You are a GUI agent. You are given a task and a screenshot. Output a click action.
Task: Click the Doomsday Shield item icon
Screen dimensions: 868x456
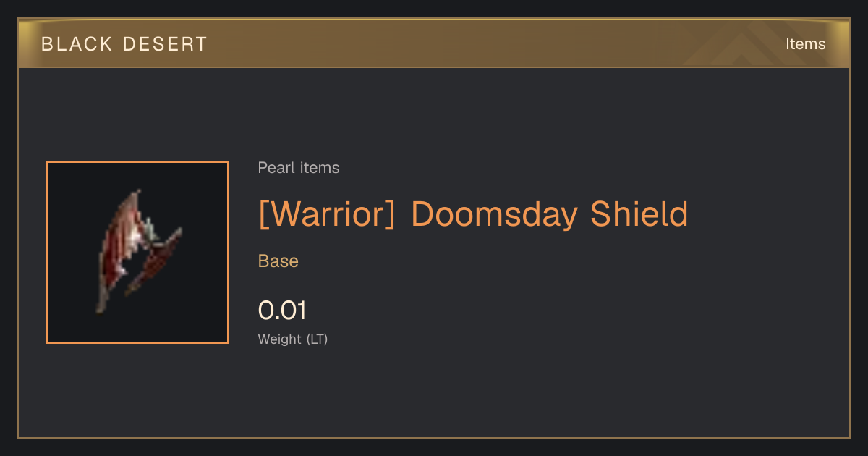click(137, 253)
